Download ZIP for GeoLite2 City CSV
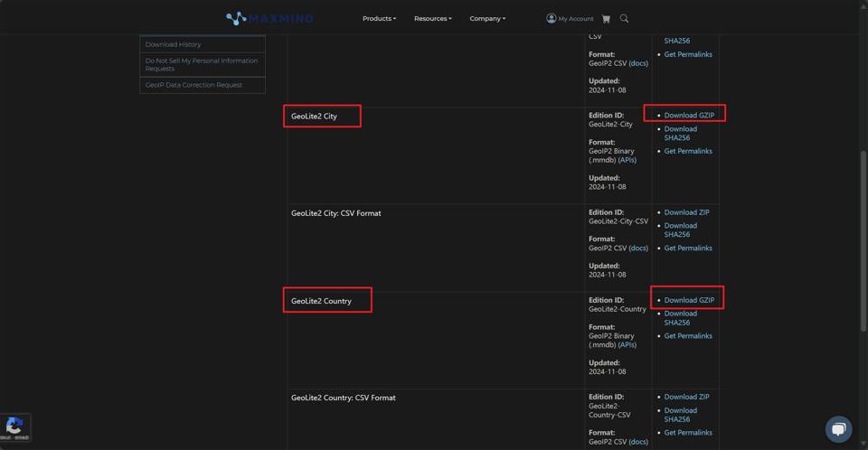This screenshot has width=868, height=450. 686,212
